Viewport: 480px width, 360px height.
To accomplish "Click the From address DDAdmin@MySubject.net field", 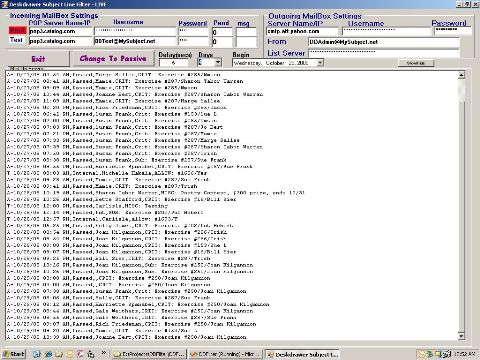I will tap(384, 42).
